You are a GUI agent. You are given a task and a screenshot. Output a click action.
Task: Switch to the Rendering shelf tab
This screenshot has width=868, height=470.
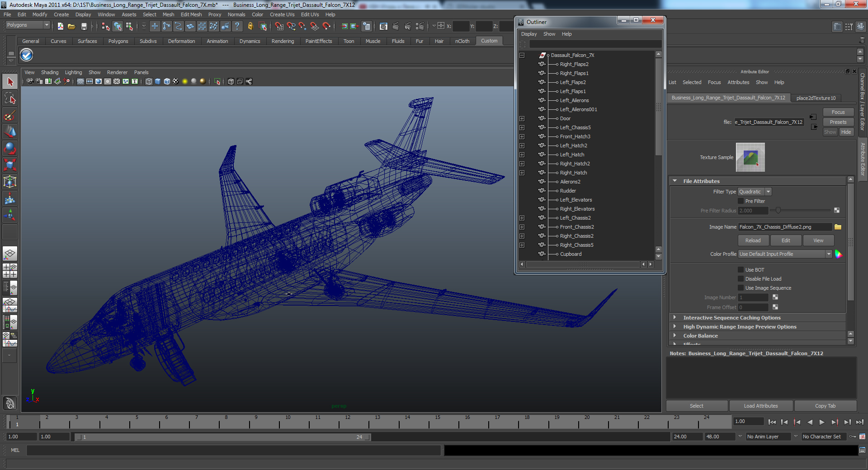pyautogui.click(x=283, y=41)
